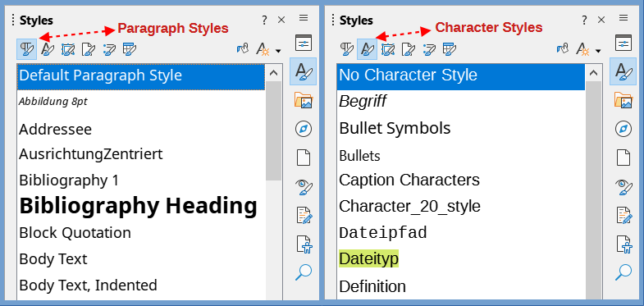Viewport: 644px width, 306px height.
Task: Select Table Styles icon in right panel
Action: [x=450, y=49]
